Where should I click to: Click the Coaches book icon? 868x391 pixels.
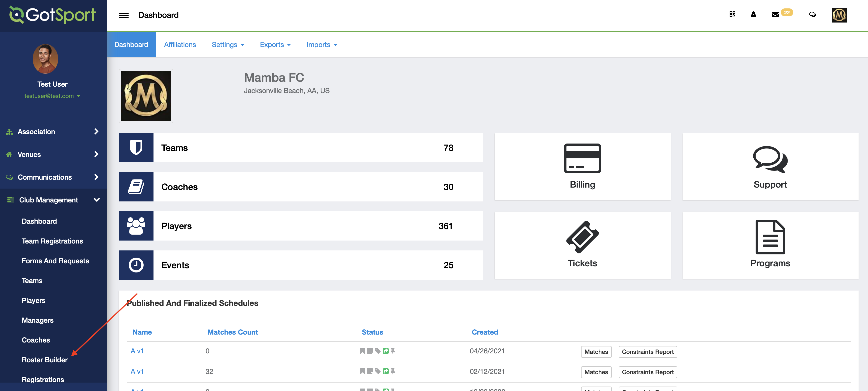(x=136, y=187)
